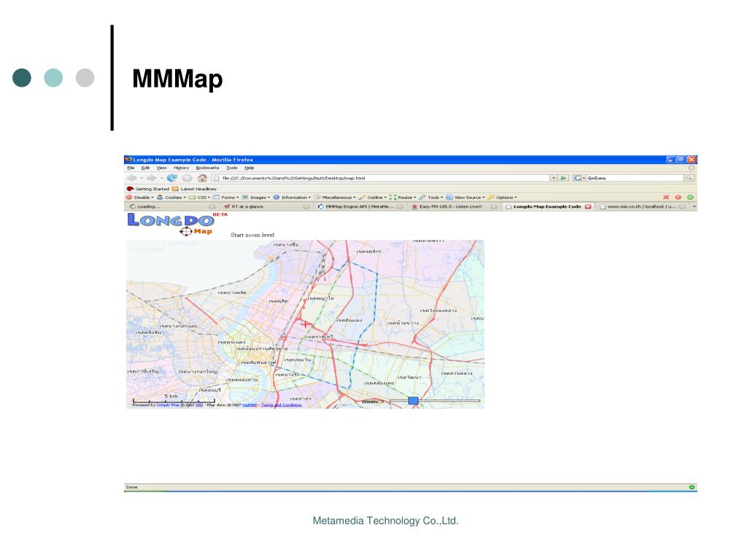Click the red exclamation error status icon

(x=678, y=197)
